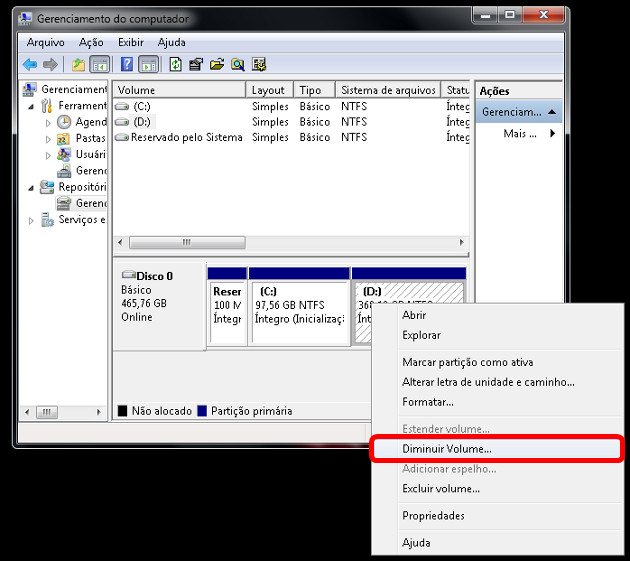The image size is (630, 561).
Task: Click the (D:) drive icon in volume list
Action: pyautogui.click(x=122, y=122)
